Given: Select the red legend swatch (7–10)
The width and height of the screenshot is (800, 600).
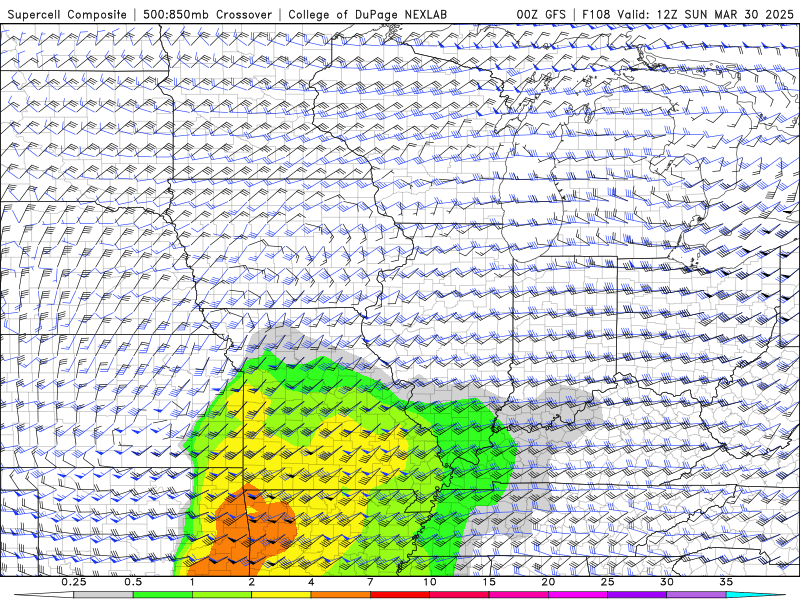Looking at the screenshot, I should (399, 595).
